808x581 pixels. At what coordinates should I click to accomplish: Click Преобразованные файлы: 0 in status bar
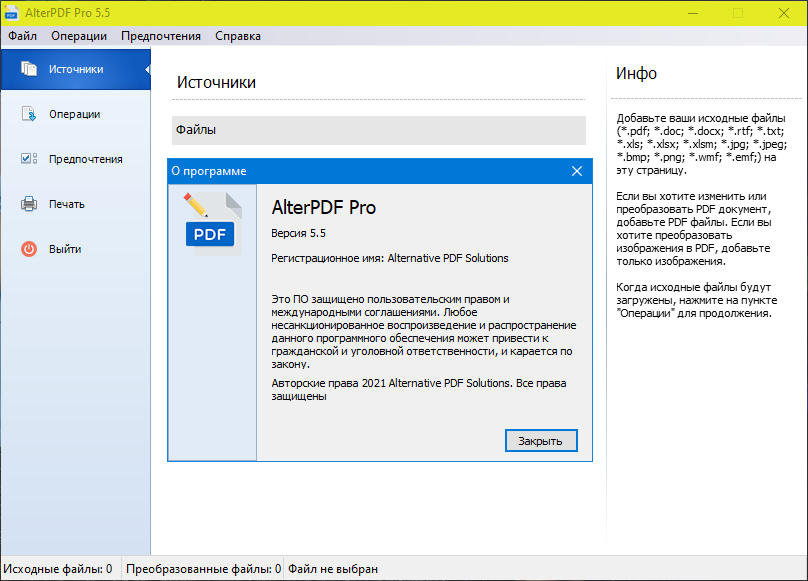click(x=203, y=569)
